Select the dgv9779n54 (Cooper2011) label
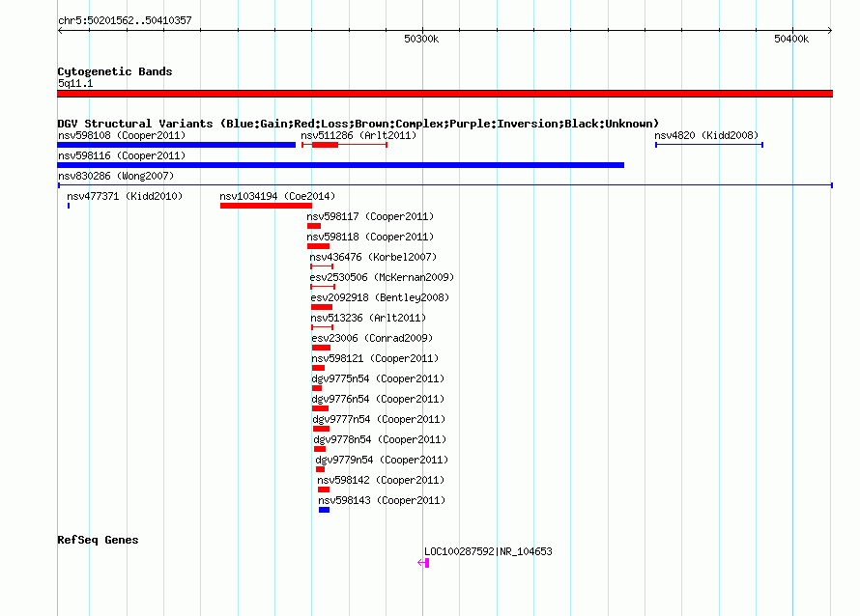860x616 pixels. click(382, 460)
